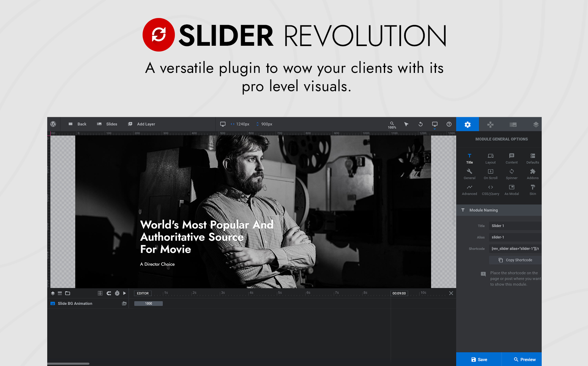The height and width of the screenshot is (366, 588).
Task: Toggle the timeline loop icon
Action: (109, 293)
